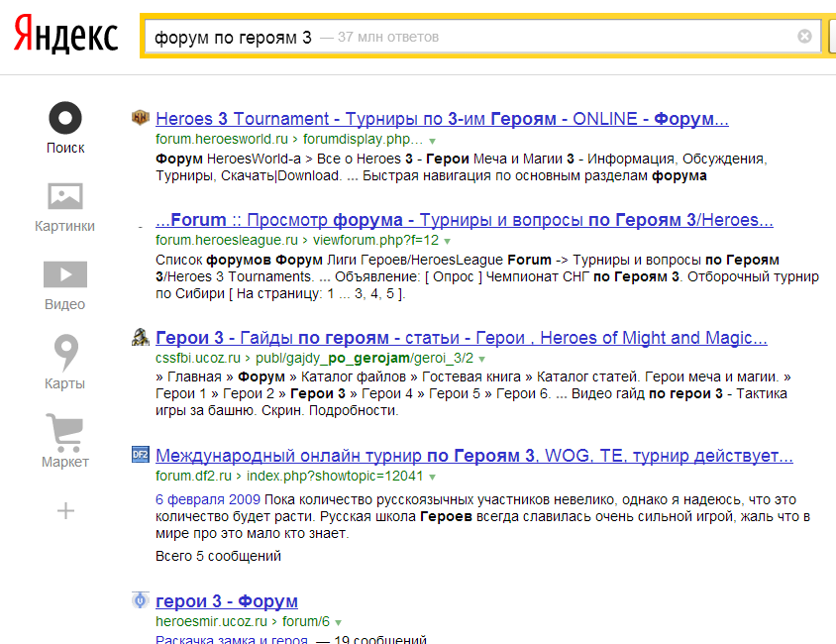The width and height of the screenshot is (836, 644).
Task: Select the Поиск search icon in sidebar
Action: click(65, 118)
